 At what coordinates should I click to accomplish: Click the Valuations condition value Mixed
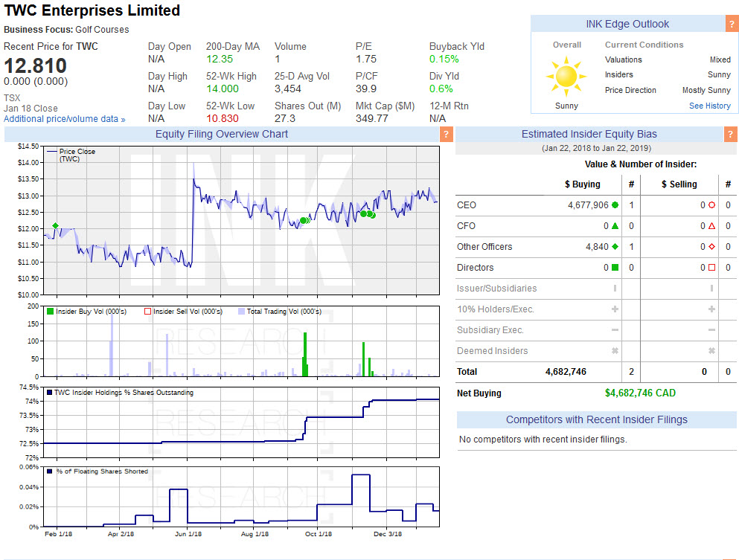point(720,59)
